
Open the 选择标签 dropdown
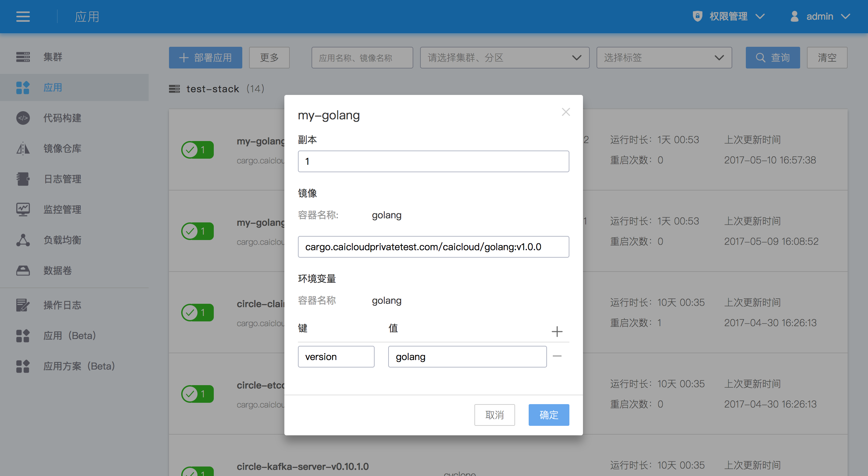pyautogui.click(x=664, y=58)
